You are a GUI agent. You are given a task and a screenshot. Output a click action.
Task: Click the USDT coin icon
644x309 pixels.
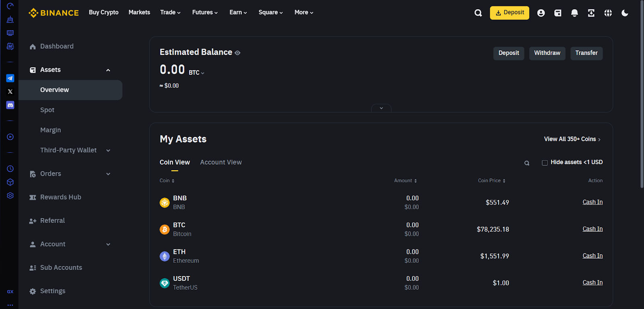165,283
